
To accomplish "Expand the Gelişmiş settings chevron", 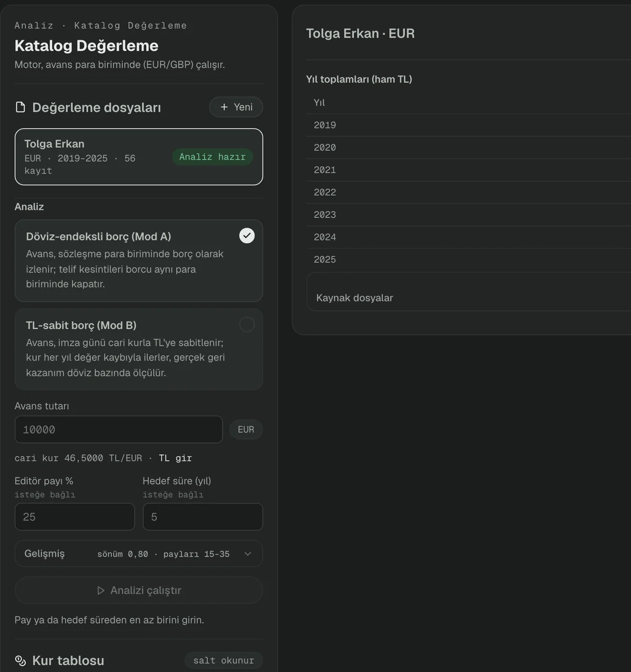I will click(x=248, y=554).
